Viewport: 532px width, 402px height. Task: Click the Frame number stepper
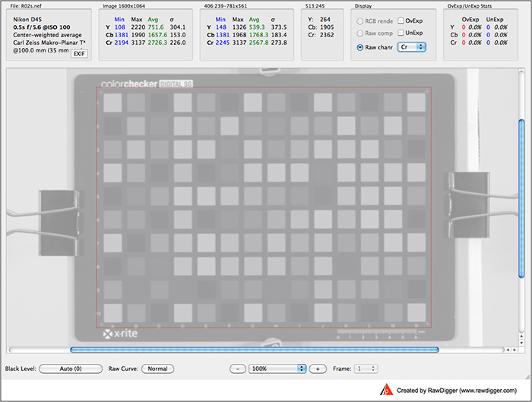point(373,369)
